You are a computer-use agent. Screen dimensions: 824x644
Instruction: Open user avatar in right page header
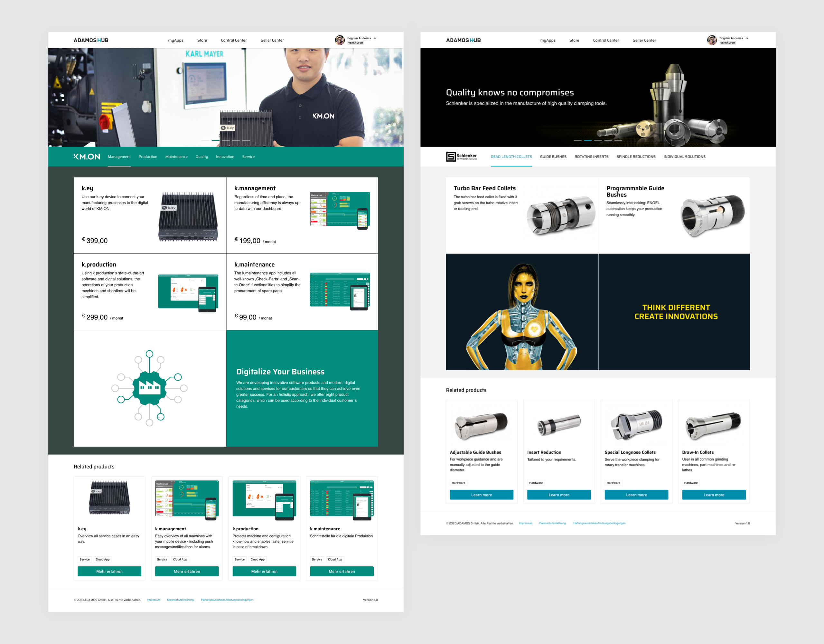[x=712, y=40]
